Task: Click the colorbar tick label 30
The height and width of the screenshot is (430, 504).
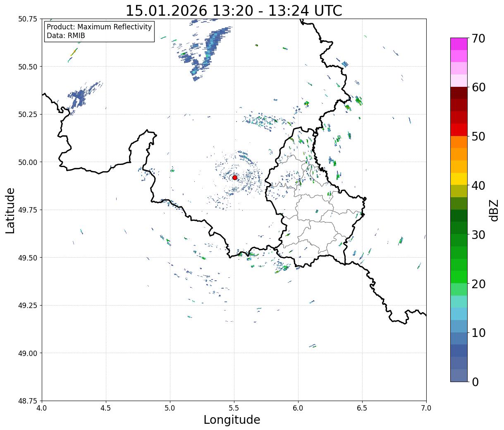Action: (x=478, y=235)
